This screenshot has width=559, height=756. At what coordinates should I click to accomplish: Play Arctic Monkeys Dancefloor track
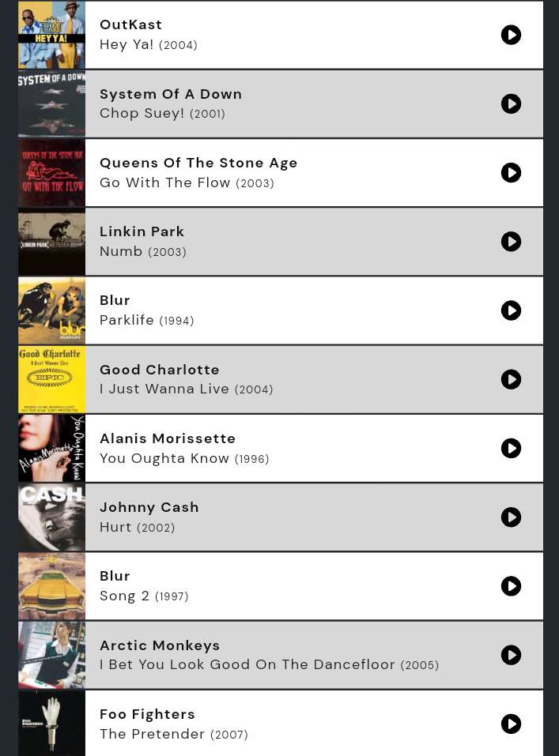pos(511,655)
